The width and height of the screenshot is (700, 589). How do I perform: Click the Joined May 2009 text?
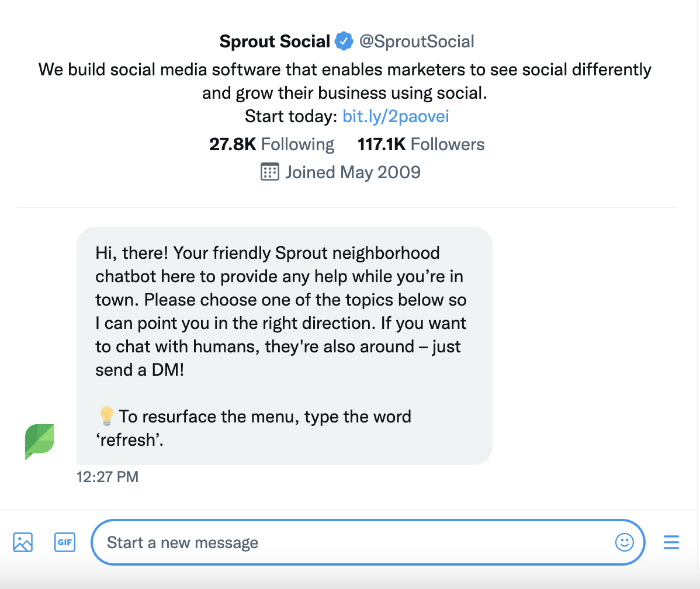tap(352, 172)
